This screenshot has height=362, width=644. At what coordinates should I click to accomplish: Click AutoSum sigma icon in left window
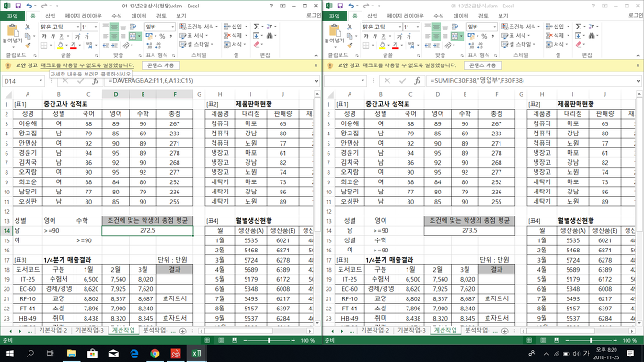point(257,27)
